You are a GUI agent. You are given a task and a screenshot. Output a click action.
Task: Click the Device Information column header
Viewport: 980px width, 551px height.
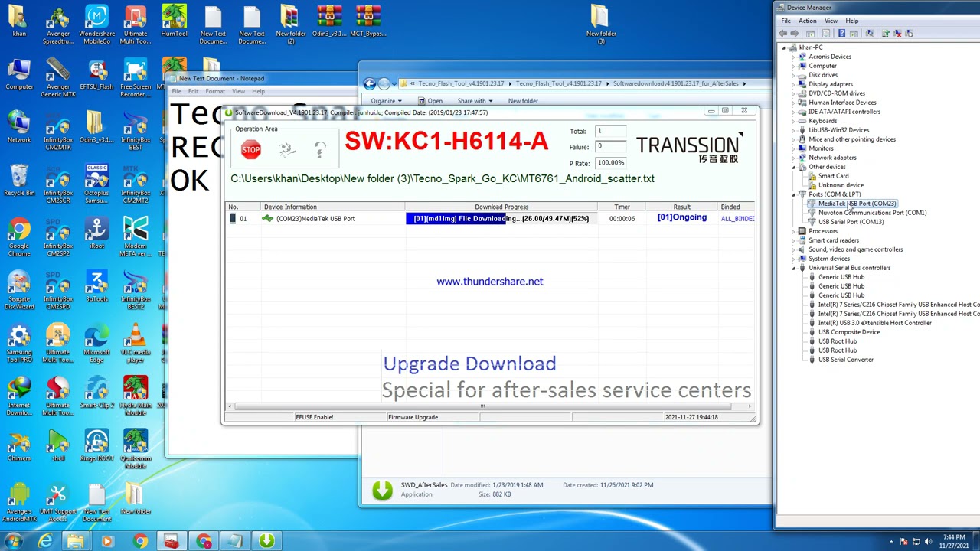(332, 207)
